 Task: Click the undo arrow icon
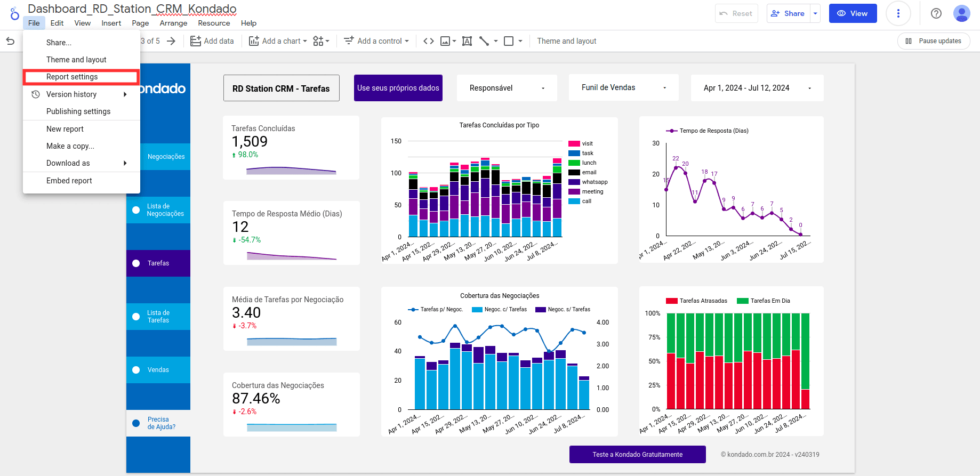(x=10, y=41)
